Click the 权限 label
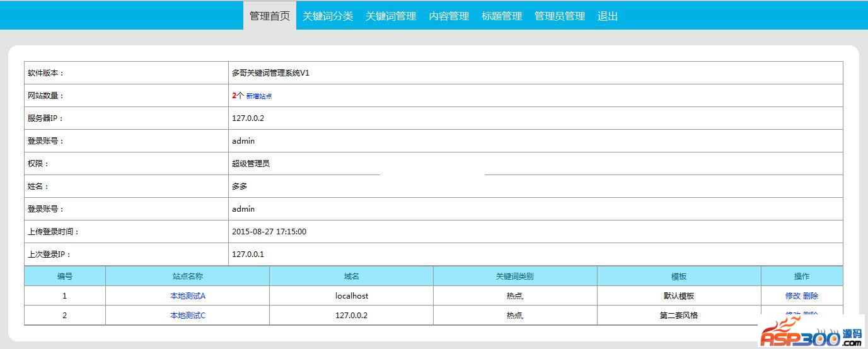Screen dimensions: 868x349 click(38, 164)
